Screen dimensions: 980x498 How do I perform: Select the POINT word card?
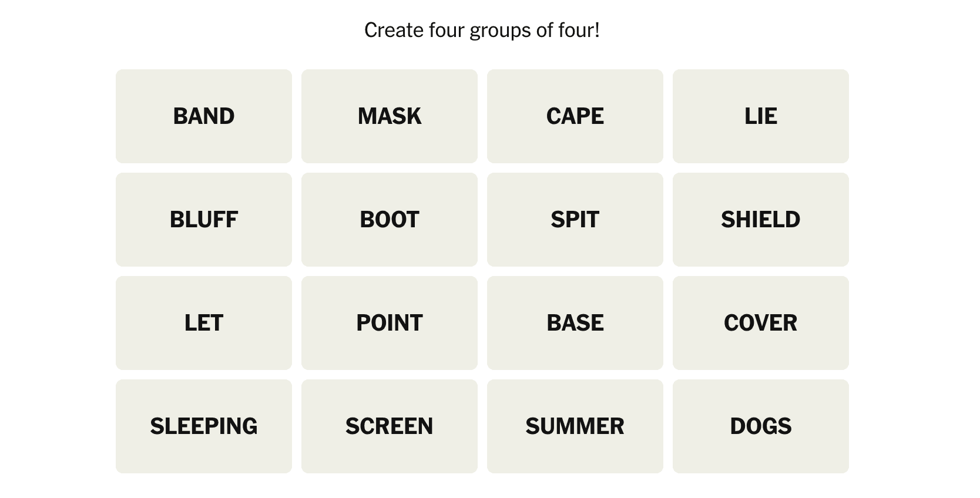tap(390, 323)
